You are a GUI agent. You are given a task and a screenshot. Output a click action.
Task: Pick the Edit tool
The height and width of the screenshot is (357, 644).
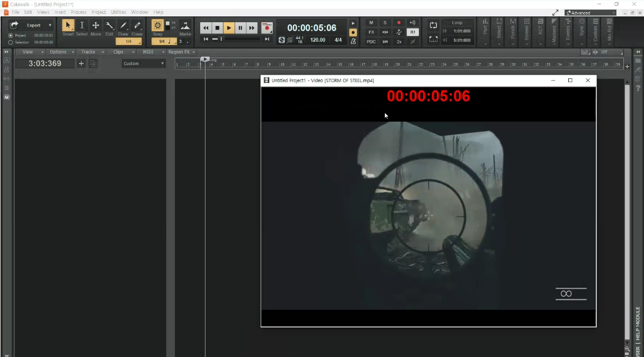pyautogui.click(x=110, y=25)
